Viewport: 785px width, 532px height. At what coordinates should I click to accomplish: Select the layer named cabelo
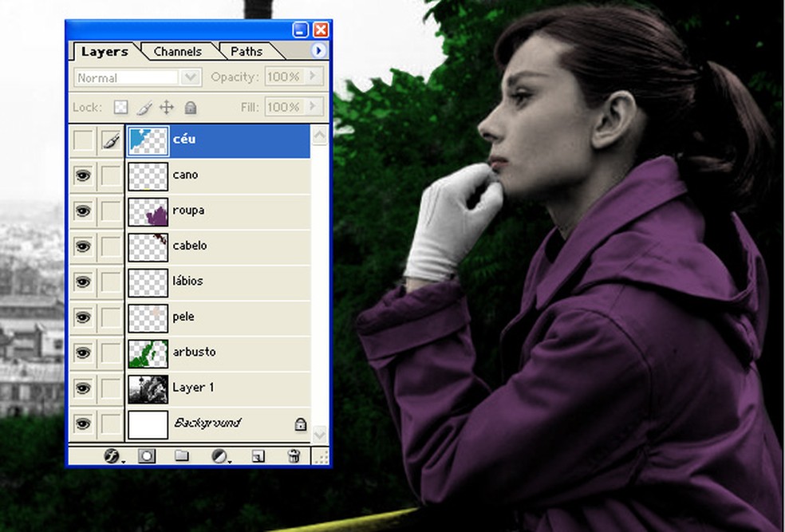tap(190, 245)
